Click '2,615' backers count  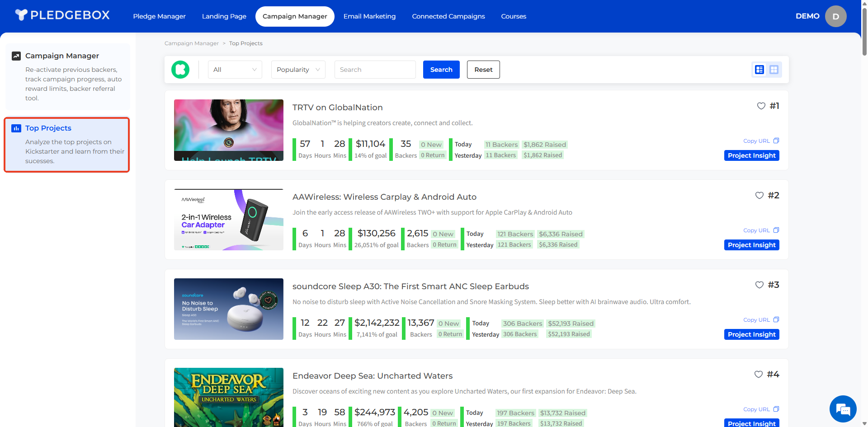click(x=417, y=233)
